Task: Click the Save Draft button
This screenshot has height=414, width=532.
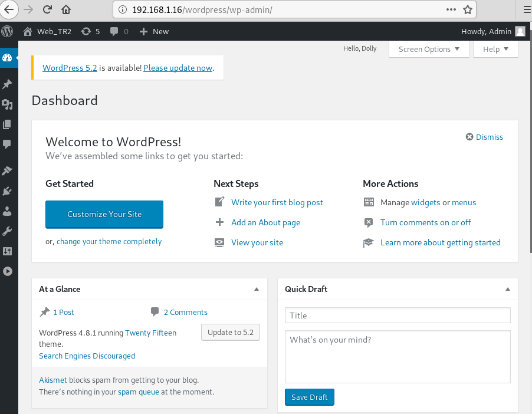Action: point(310,397)
